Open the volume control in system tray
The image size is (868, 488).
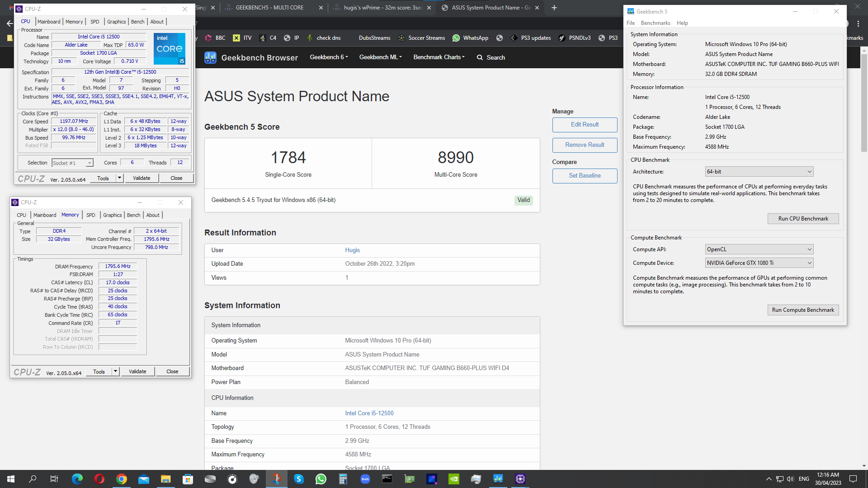(x=790, y=479)
